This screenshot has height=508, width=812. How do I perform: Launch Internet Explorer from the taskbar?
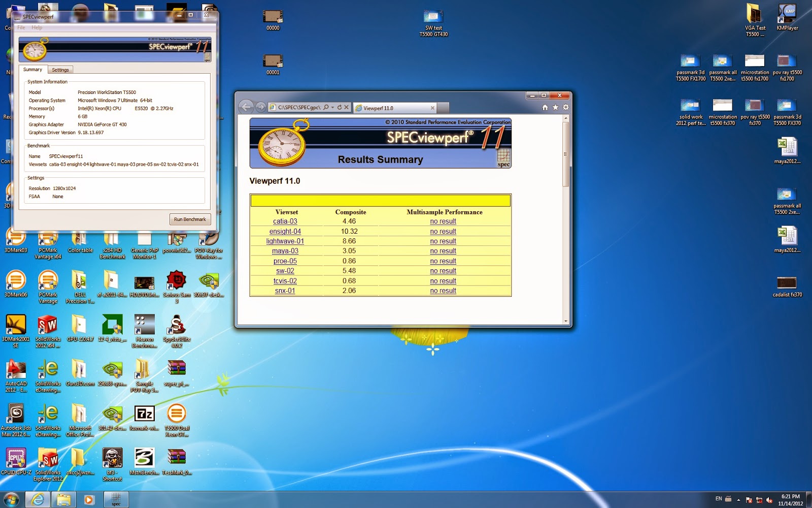pos(38,499)
